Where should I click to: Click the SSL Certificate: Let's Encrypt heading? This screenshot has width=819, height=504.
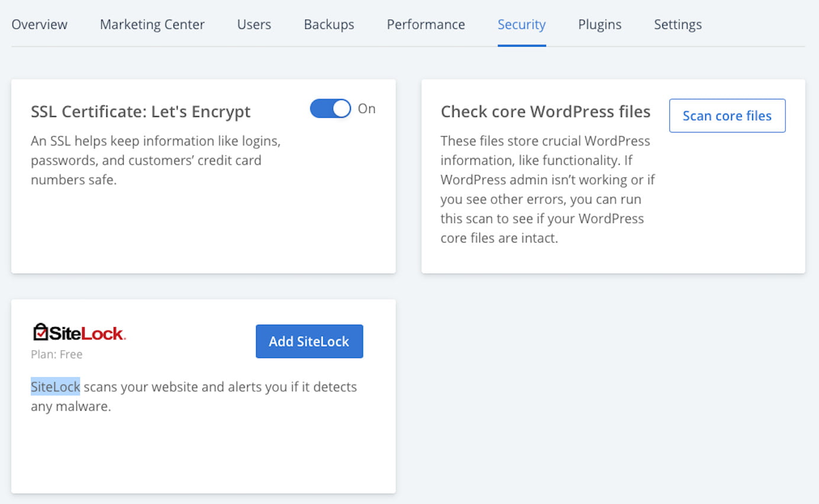(x=141, y=112)
